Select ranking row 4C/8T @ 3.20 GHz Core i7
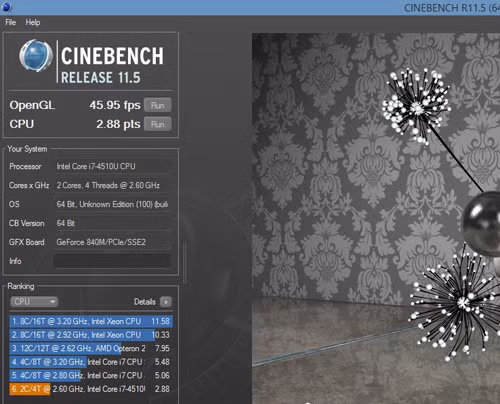The width and height of the screenshot is (500, 404). [91, 362]
